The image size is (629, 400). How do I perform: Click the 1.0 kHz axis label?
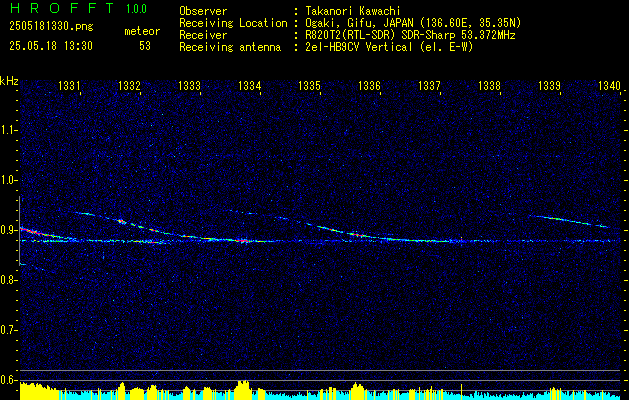click(x=8, y=181)
